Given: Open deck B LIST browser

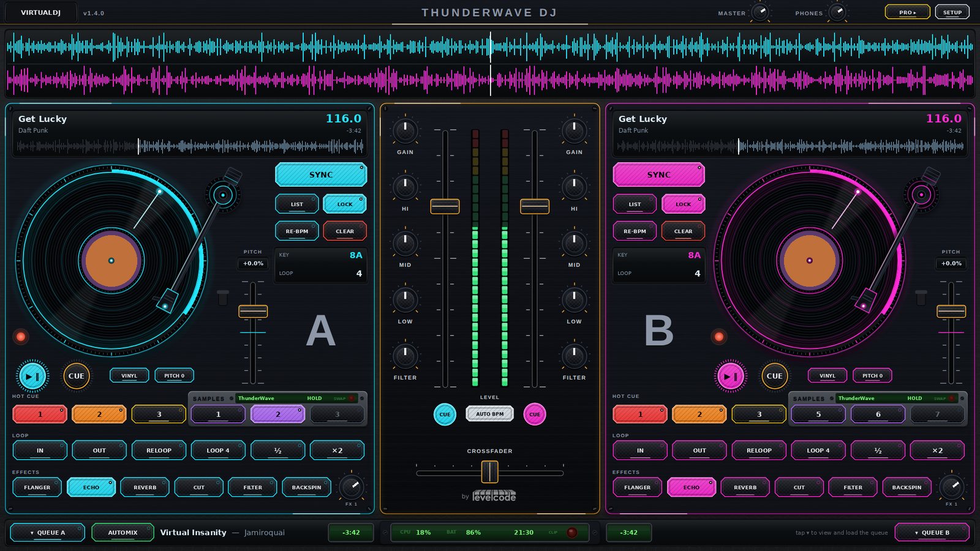Looking at the screenshot, I should click(635, 204).
